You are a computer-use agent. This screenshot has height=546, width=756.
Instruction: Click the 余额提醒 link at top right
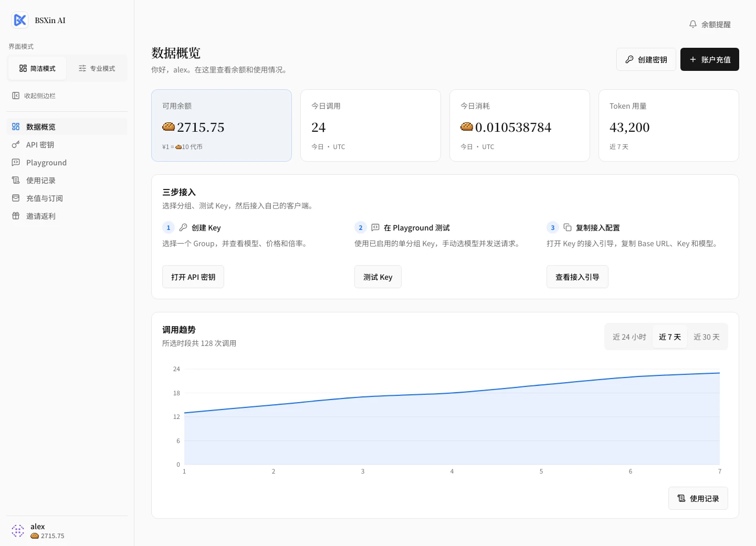(x=710, y=24)
